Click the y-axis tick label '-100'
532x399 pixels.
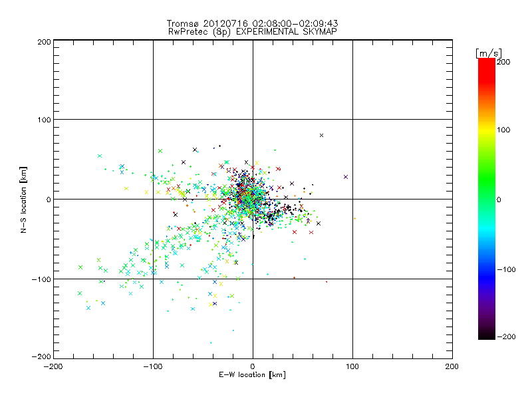click(41, 279)
